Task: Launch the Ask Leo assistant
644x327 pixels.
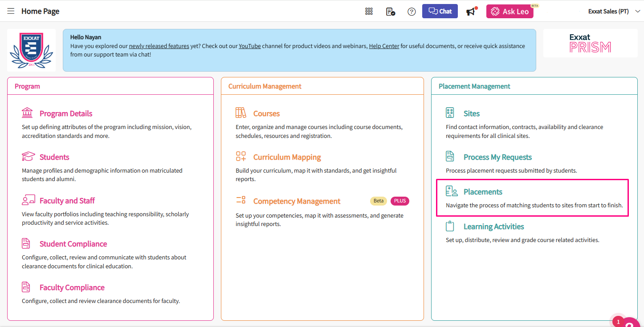Action: 509,12
